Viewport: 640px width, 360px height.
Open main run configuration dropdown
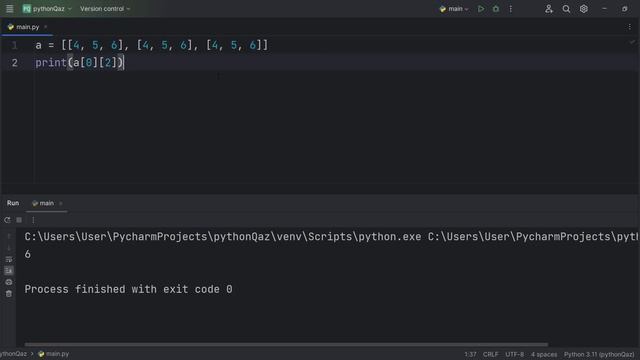point(453,9)
